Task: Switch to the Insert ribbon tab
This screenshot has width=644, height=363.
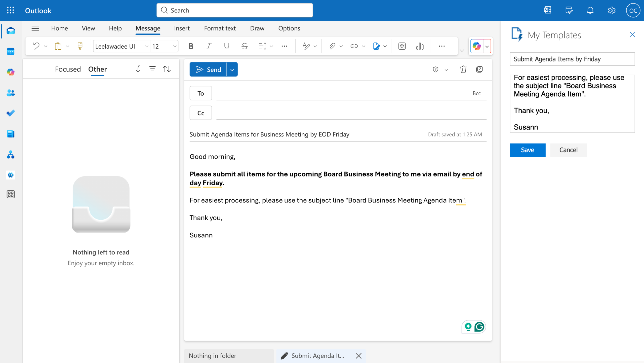Action: [x=182, y=28]
